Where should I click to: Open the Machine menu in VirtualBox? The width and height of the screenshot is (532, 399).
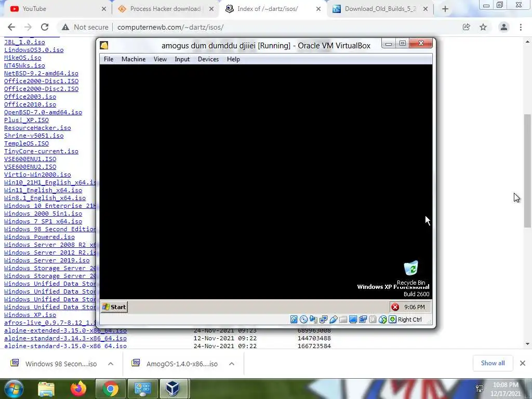pos(134,59)
